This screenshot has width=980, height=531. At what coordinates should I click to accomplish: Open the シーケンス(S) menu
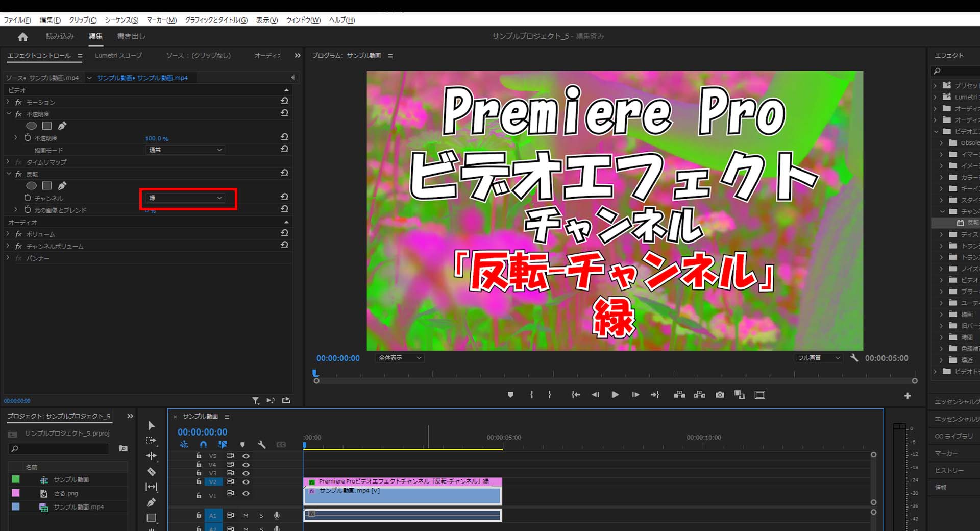121,20
